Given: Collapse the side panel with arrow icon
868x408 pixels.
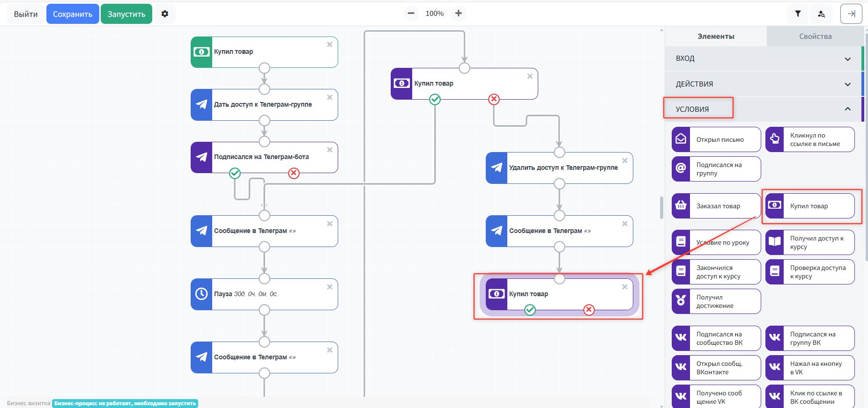Looking at the screenshot, I should click(x=851, y=14).
